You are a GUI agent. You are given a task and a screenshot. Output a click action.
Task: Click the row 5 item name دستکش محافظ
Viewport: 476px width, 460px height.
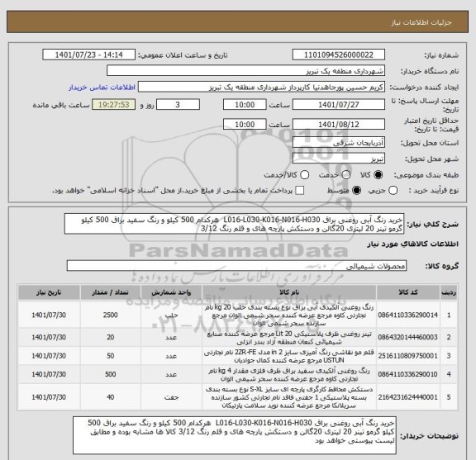tap(289, 397)
